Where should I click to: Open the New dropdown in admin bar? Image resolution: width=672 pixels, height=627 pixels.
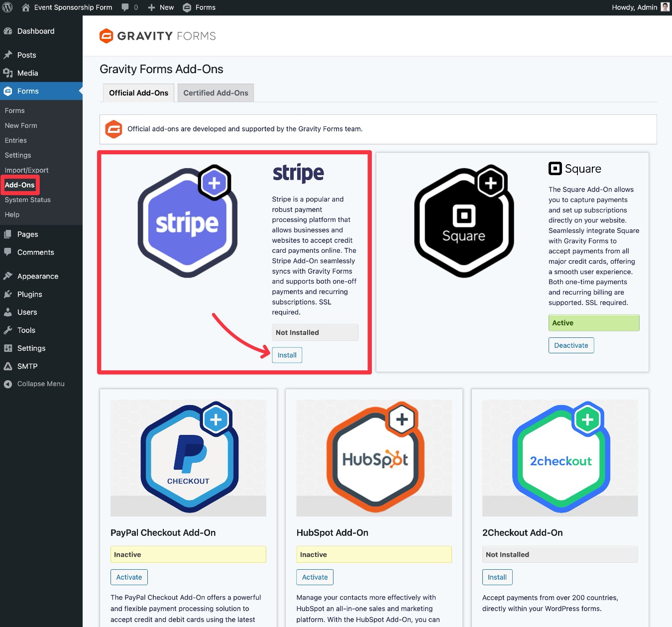point(160,7)
